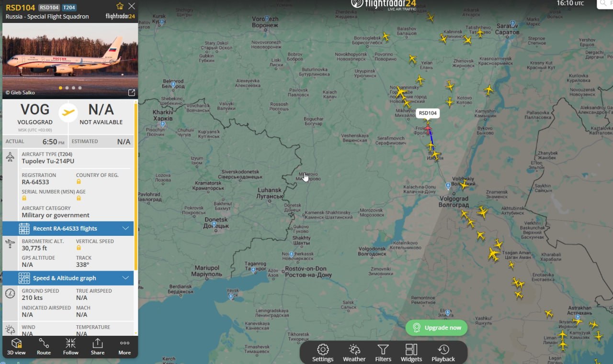613x364 pixels.
Task: Open the More options menu
Action: coord(125,347)
